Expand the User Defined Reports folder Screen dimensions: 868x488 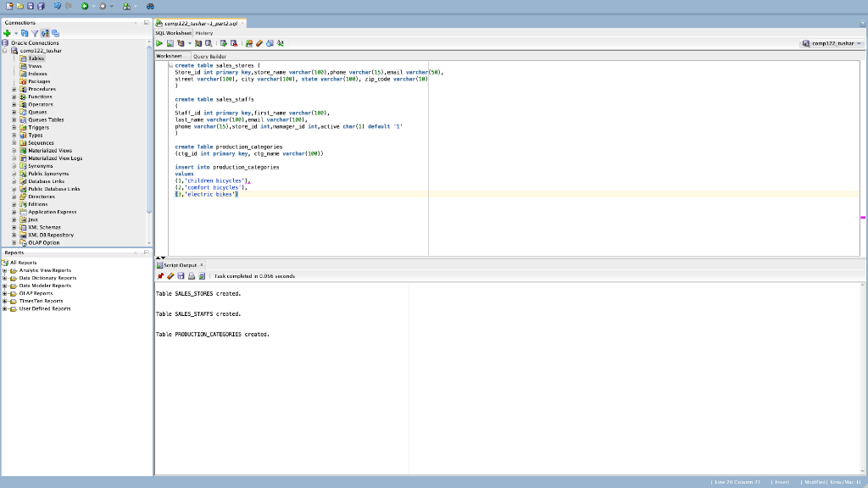(5, 308)
